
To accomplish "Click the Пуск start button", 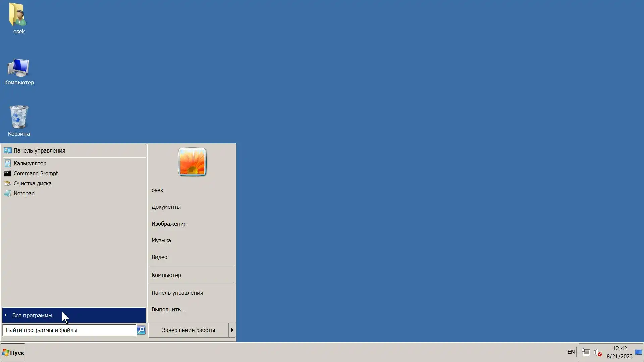I will pyautogui.click(x=13, y=352).
